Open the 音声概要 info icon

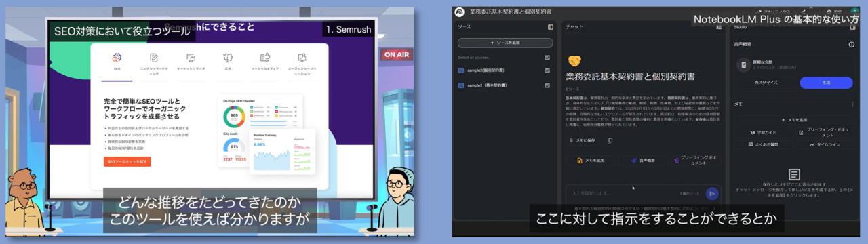pos(852,45)
